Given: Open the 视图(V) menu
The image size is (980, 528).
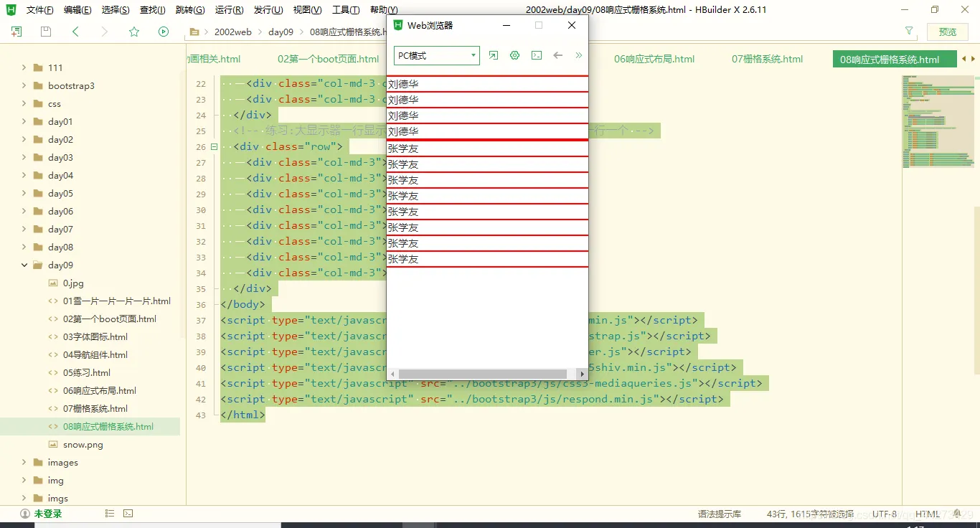Looking at the screenshot, I should (x=307, y=10).
